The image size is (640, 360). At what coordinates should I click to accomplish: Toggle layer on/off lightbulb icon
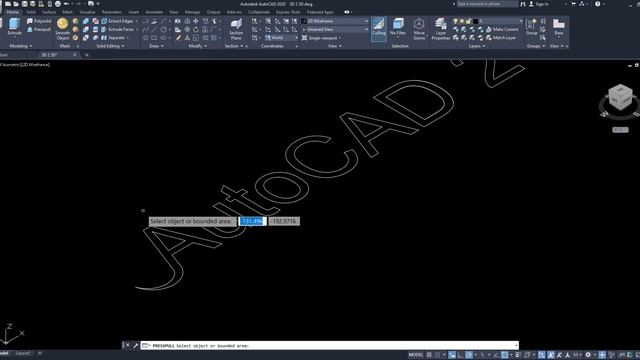click(x=456, y=21)
